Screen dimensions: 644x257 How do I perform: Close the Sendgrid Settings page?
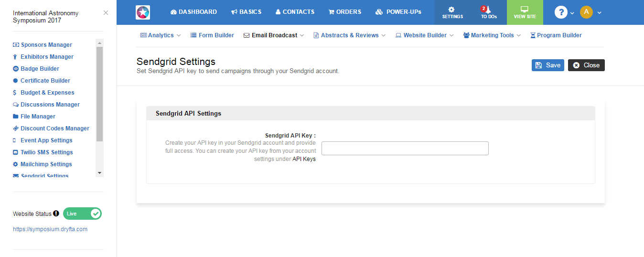click(x=586, y=65)
